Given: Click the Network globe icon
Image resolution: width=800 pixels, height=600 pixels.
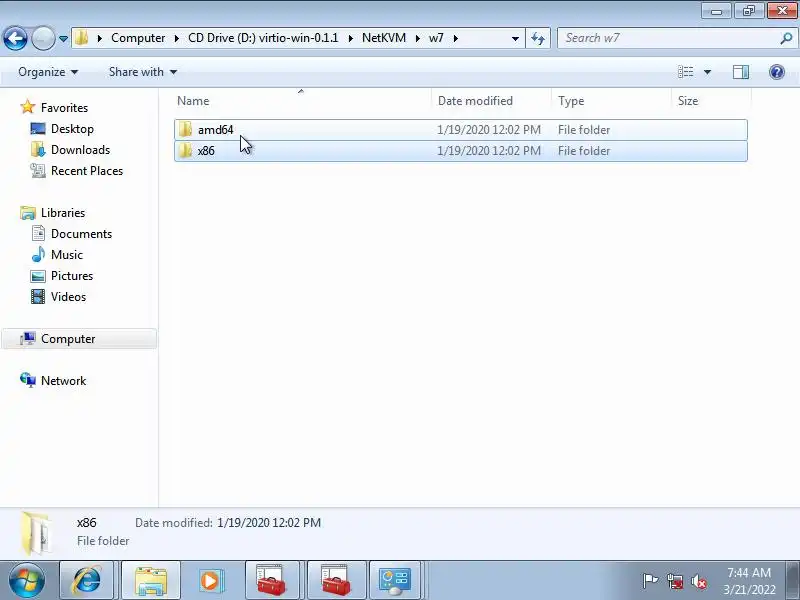Looking at the screenshot, I should point(28,380).
